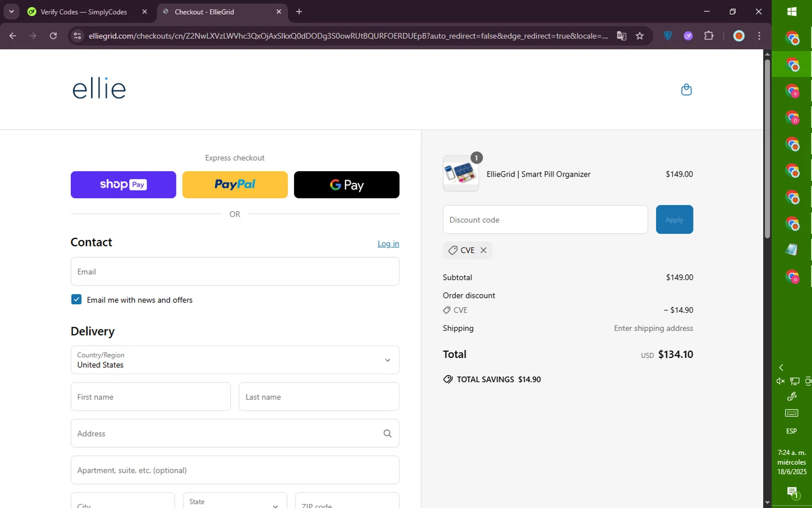Screen dimensions: 812x508
Task: Open Chrome three-dot menu
Action: [x=759, y=36]
